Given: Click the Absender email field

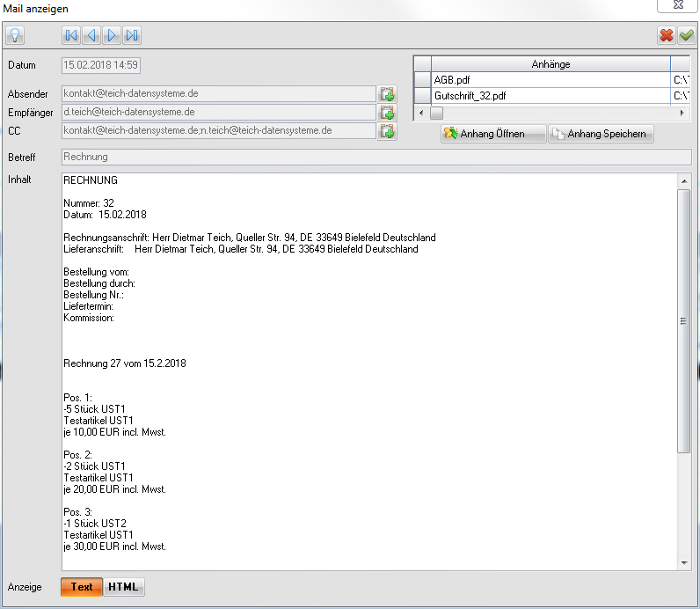Looking at the screenshot, I should [219, 94].
